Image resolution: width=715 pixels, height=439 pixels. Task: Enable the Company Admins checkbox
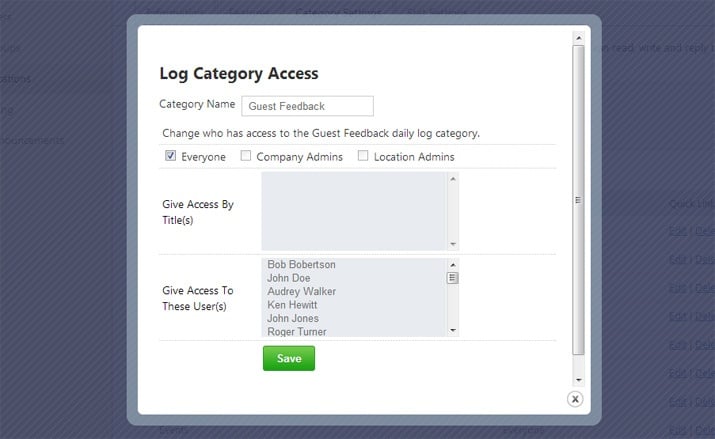click(246, 156)
